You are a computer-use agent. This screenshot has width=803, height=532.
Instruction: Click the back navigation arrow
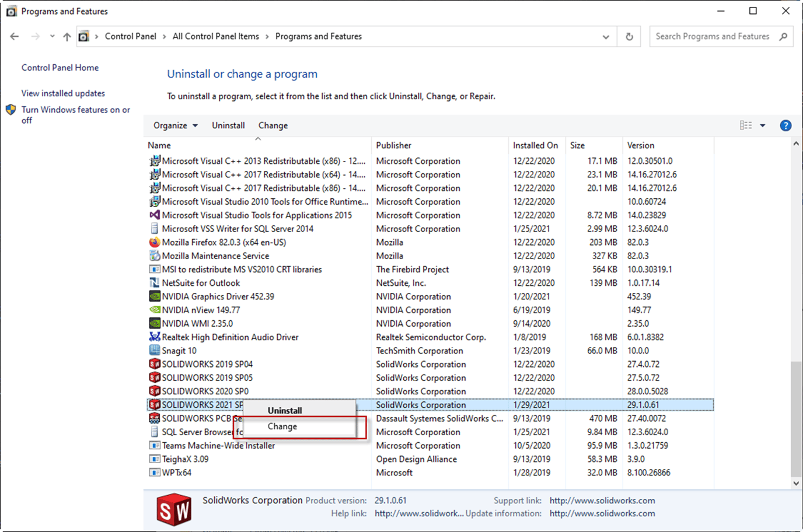pos(14,36)
